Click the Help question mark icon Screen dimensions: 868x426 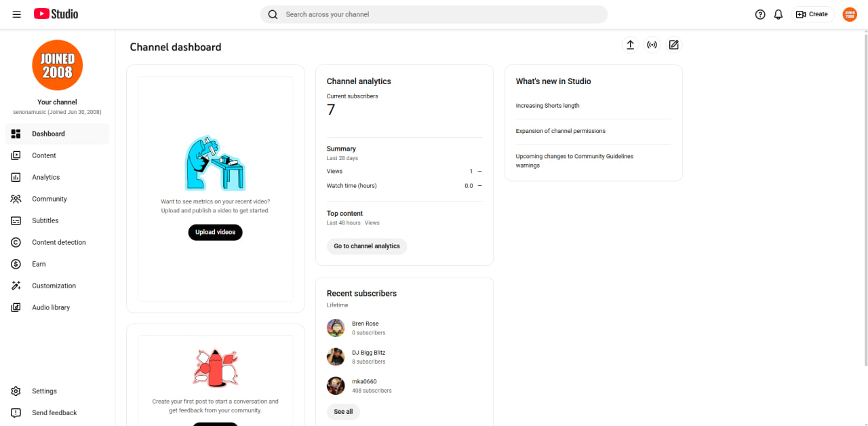pos(760,14)
